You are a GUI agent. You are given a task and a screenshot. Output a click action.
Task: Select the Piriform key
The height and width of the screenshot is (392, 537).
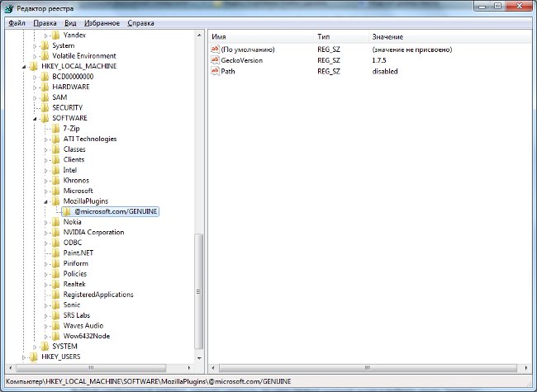coord(76,263)
